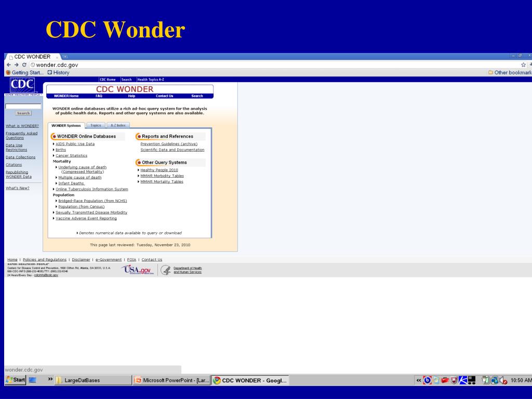Open Contact Us in the navigation bar

pos(164,96)
